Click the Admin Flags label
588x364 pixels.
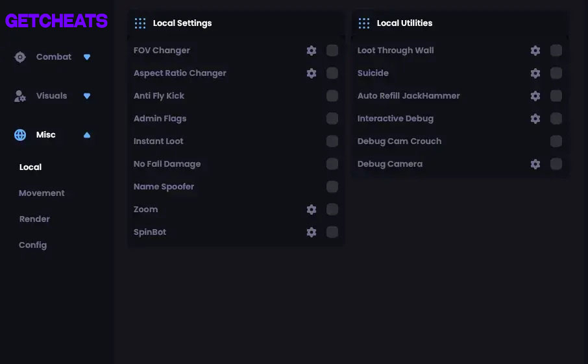(x=160, y=119)
